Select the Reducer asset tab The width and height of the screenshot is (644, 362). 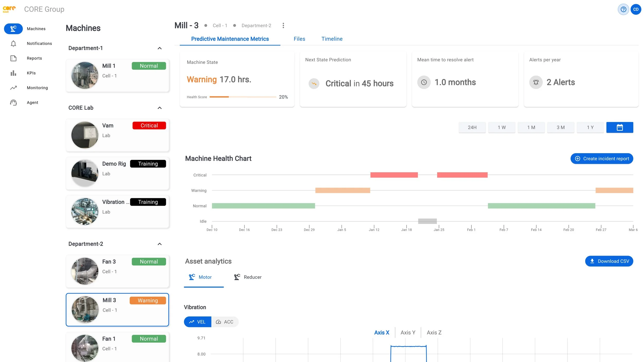[x=248, y=277]
